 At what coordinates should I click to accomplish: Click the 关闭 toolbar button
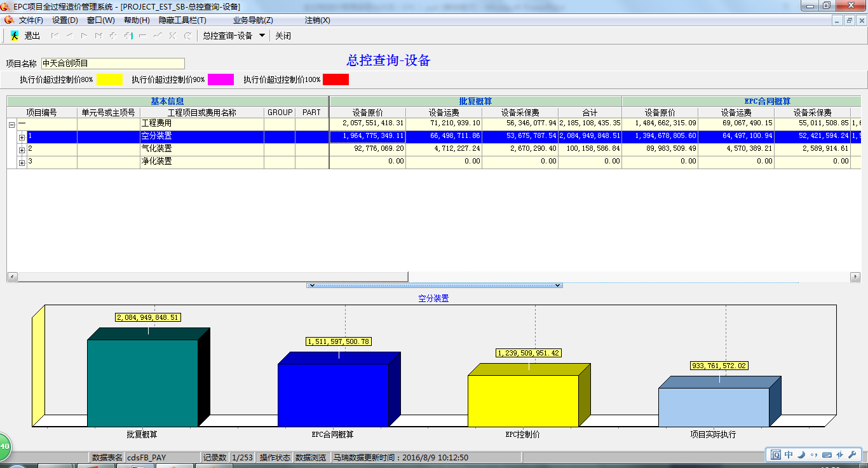[x=283, y=36]
